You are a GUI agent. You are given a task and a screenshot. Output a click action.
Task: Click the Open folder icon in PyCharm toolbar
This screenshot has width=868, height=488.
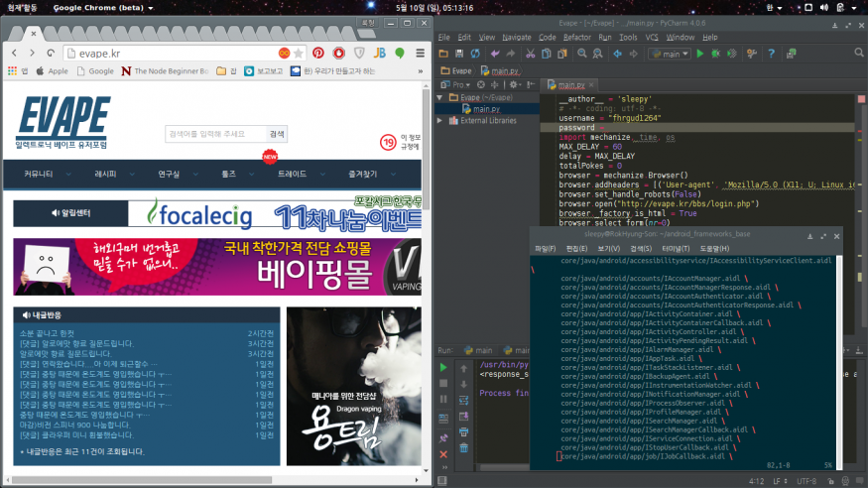(x=443, y=54)
